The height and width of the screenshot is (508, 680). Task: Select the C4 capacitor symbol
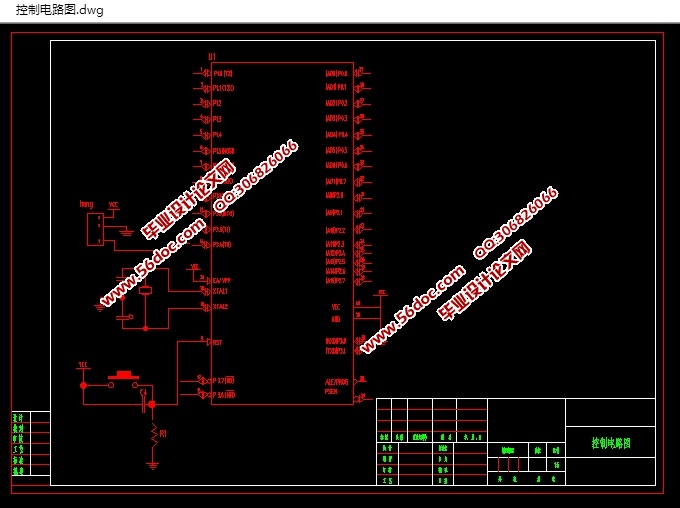pos(146,402)
